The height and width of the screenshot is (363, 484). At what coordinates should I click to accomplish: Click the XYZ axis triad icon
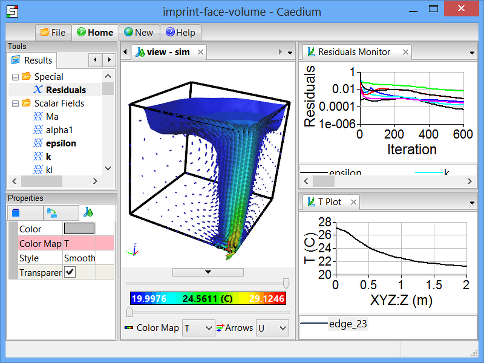click(132, 250)
